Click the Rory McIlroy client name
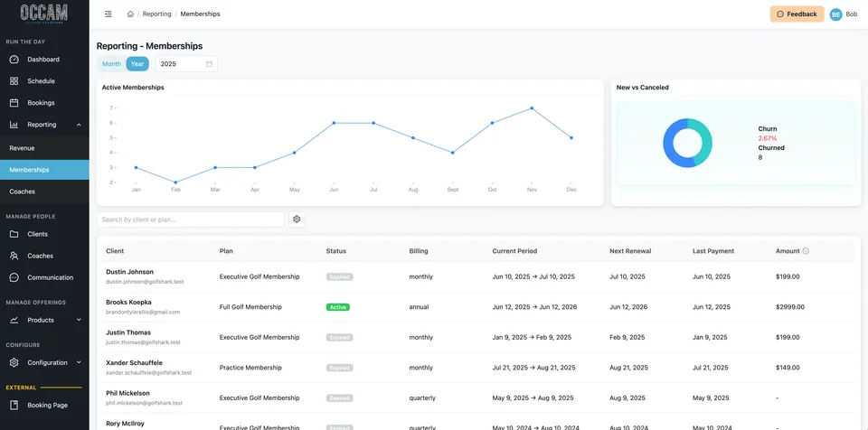 pos(125,424)
